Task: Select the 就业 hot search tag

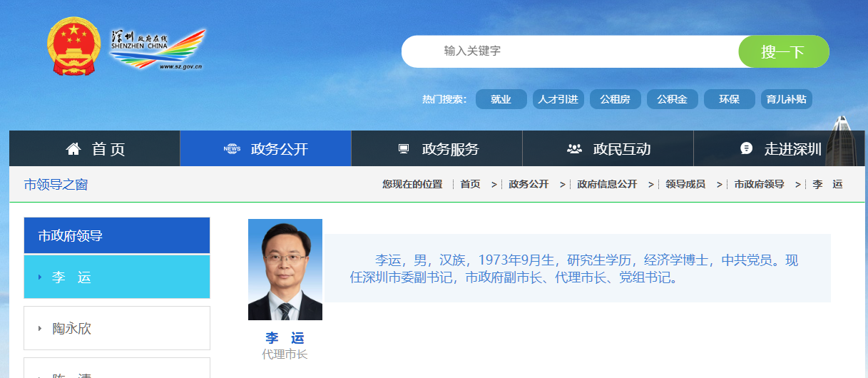Action: point(501,99)
